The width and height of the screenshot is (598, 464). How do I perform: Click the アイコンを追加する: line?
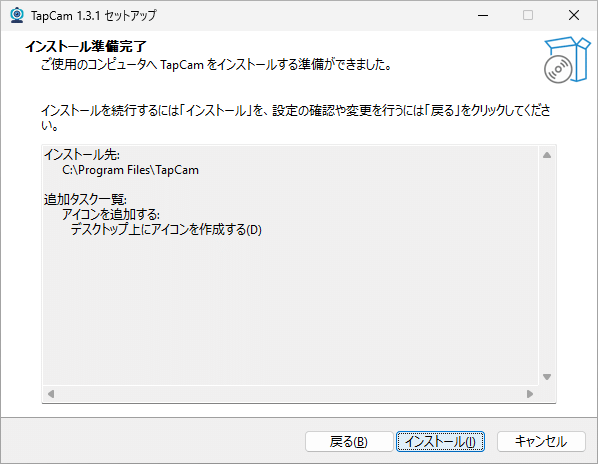(x=111, y=215)
